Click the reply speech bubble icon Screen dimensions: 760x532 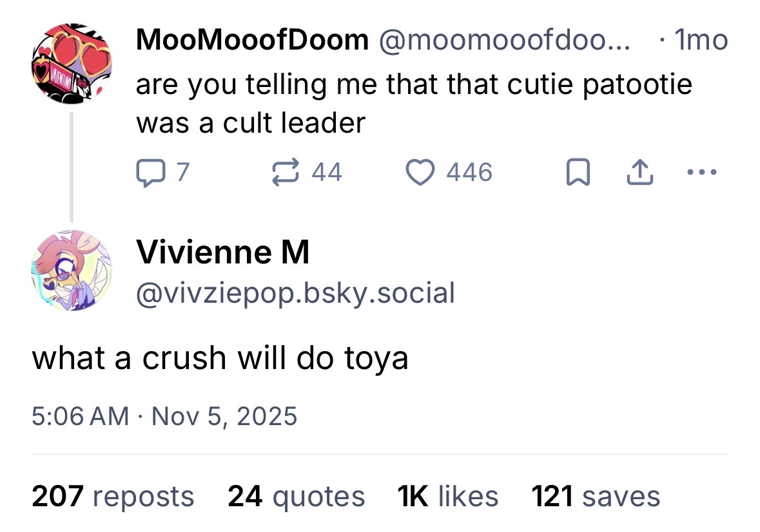151,173
